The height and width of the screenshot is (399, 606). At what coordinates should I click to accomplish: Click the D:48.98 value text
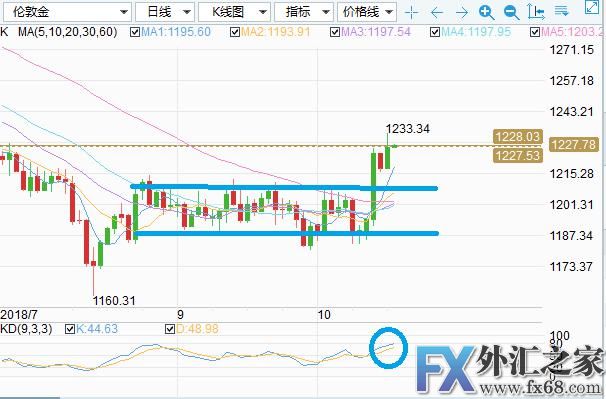pyautogui.click(x=197, y=329)
